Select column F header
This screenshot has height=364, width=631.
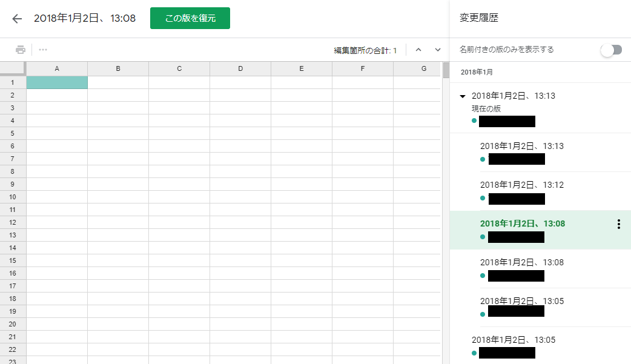click(363, 68)
